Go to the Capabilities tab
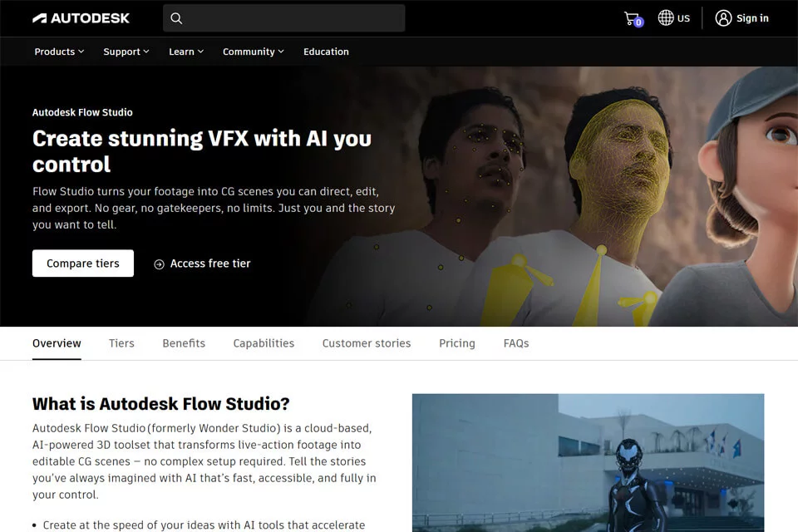The height and width of the screenshot is (532, 798). pyautogui.click(x=264, y=343)
